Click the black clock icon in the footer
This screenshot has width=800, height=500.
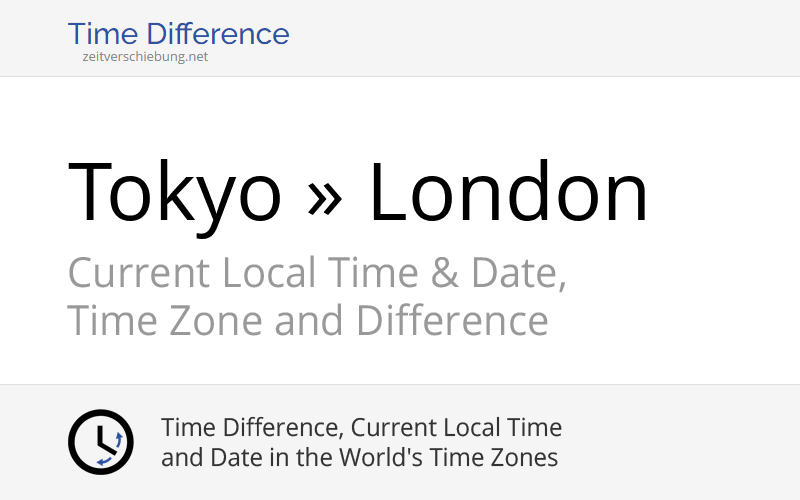pyautogui.click(x=100, y=442)
